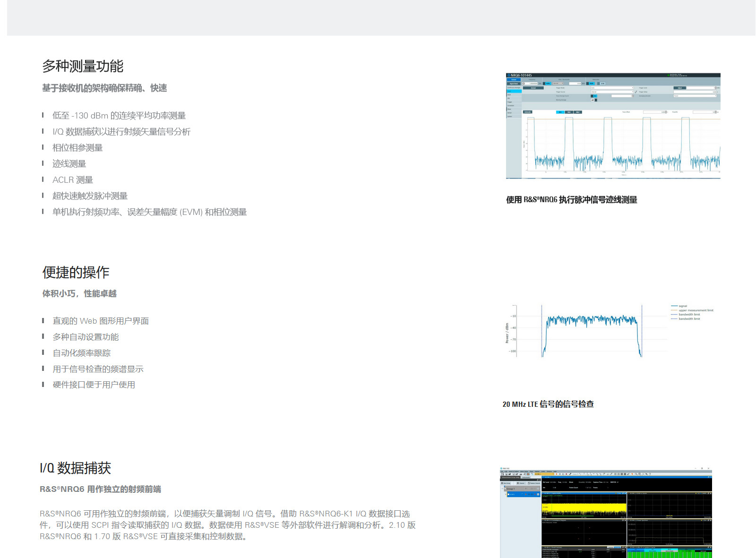Click the "多种测量功能" section heading
The image size is (756, 558).
83,66
